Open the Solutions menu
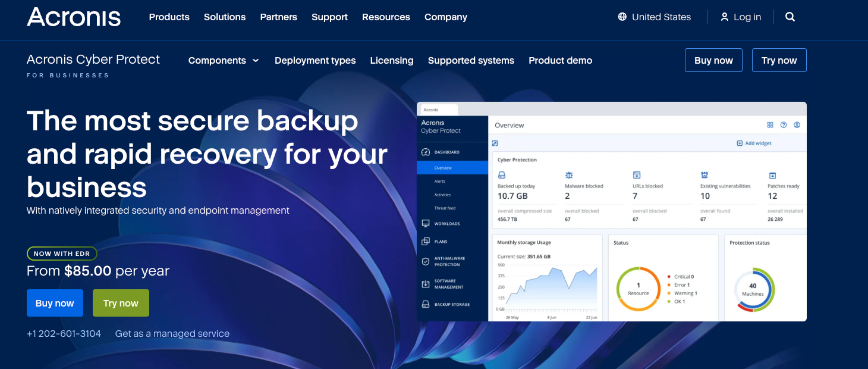Image resolution: width=868 pixels, height=369 pixels. 225,17
